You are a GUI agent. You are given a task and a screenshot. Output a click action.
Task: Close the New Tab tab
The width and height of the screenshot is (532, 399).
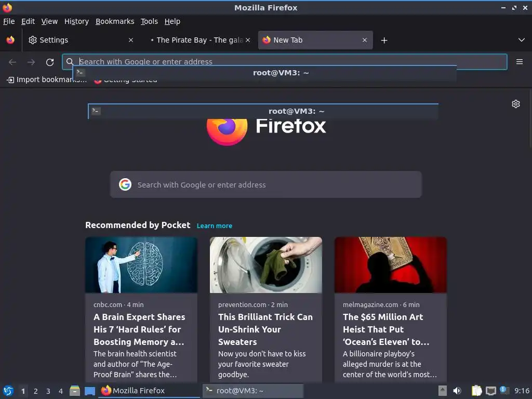pos(364,40)
